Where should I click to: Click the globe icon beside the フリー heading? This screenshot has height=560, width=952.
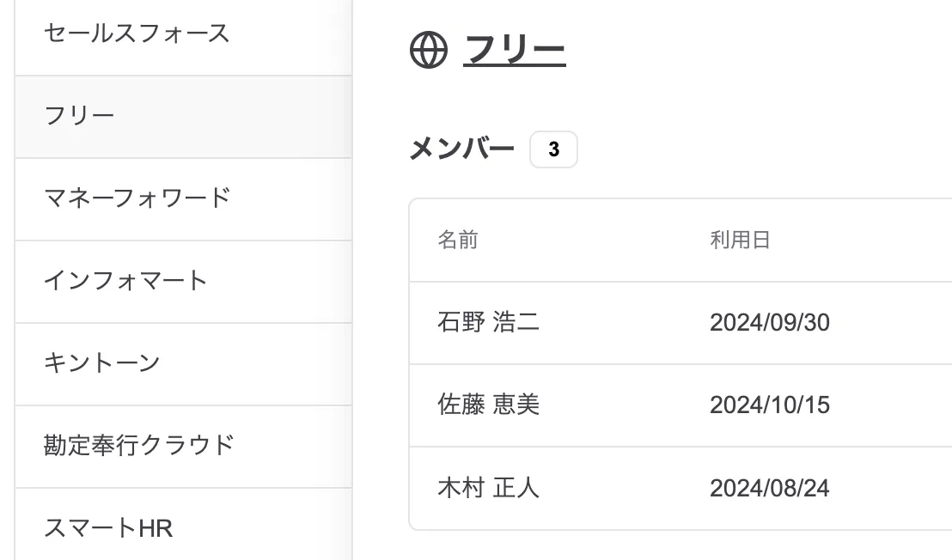point(430,50)
